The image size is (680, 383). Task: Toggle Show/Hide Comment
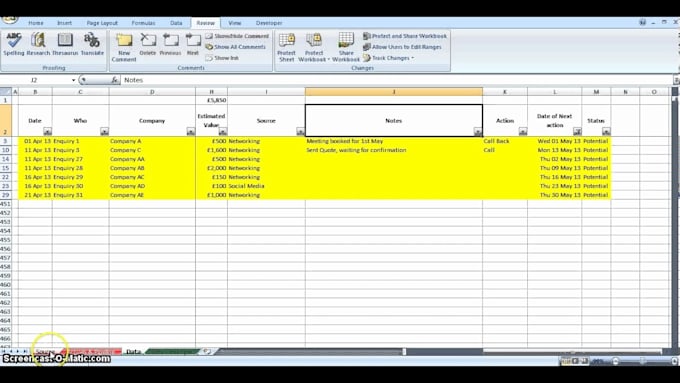coord(237,36)
